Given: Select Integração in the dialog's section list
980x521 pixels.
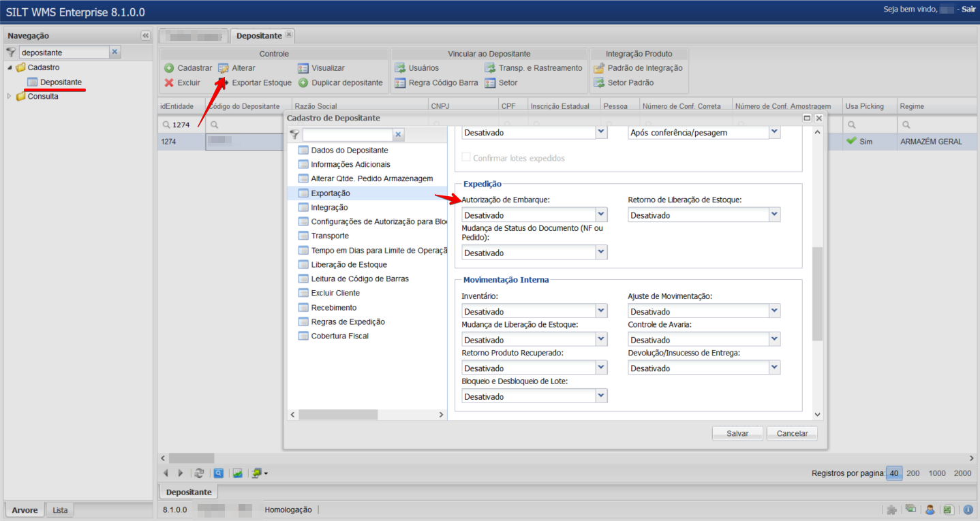Looking at the screenshot, I should point(329,207).
